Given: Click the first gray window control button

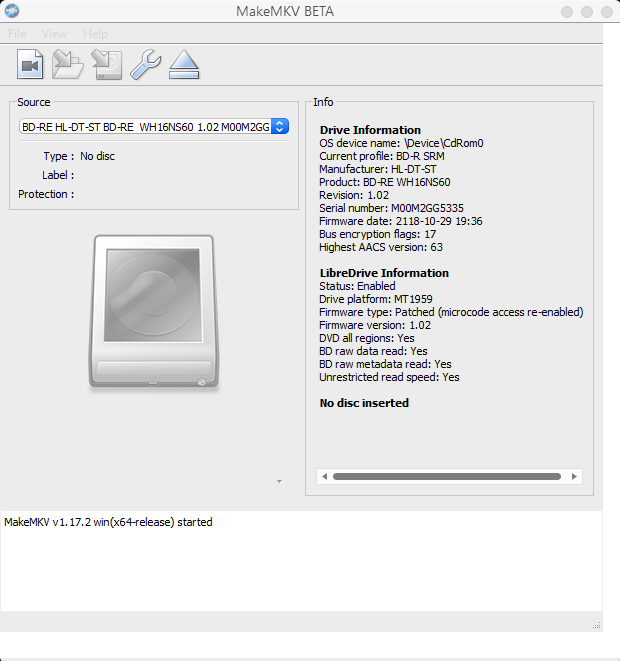Looking at the screenshot, I should coord(567,12).
